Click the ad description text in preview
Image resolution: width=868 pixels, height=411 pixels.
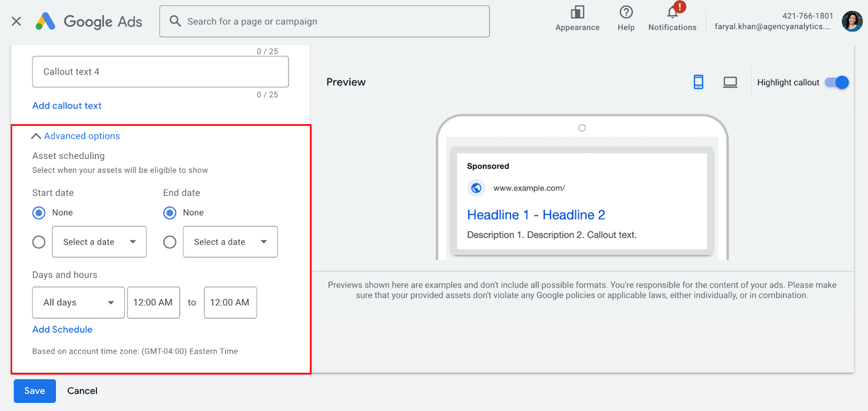(552, 235)
